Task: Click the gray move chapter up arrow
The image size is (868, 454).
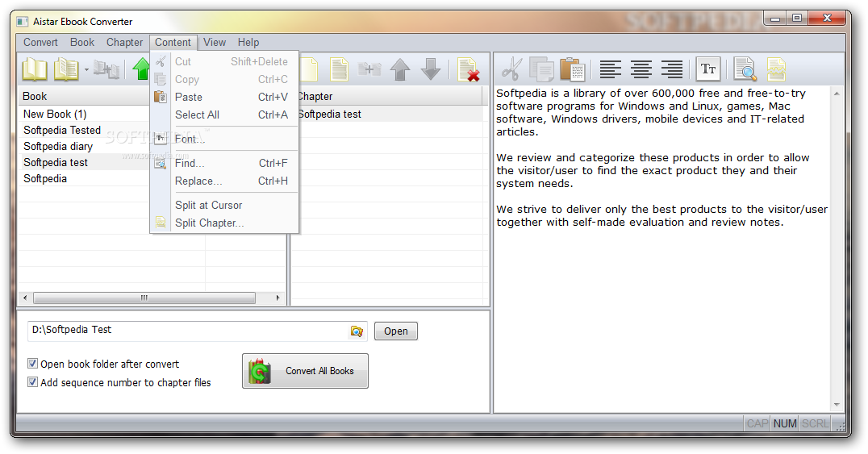Action: point(399,70)
